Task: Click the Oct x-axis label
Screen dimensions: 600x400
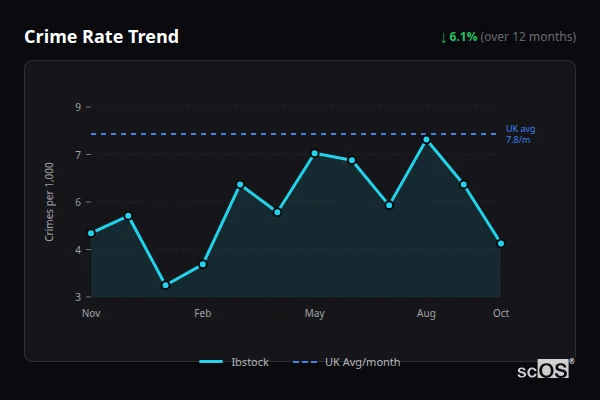Action: click(501, 313)
